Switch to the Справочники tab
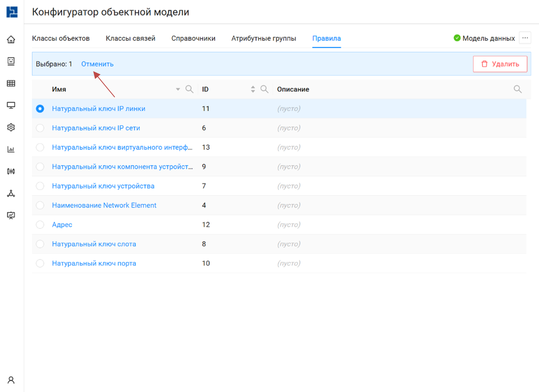This screenshot has width=539, height=392. [193, 38]
